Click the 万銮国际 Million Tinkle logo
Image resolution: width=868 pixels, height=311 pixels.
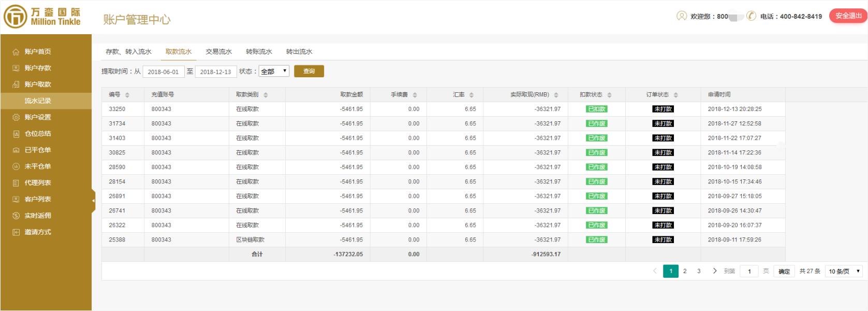click(x=42, y=17)
